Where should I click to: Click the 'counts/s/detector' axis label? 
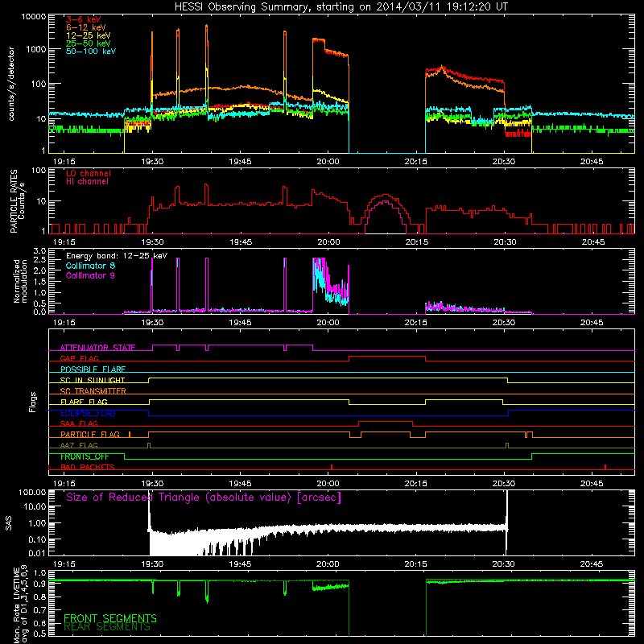11,84
